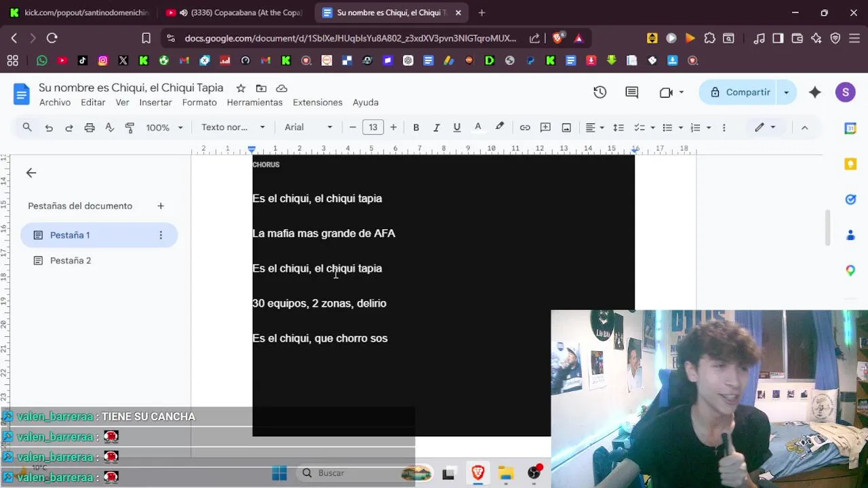This screenshot has width=868, height=488.
Task: Open checklist options dropdown
Action: (644, 127)
